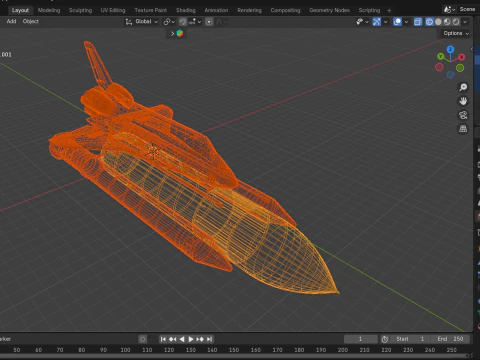Open the gizmo settings dropdown arrow
This screenshot has width=480, height=360.
385,22
